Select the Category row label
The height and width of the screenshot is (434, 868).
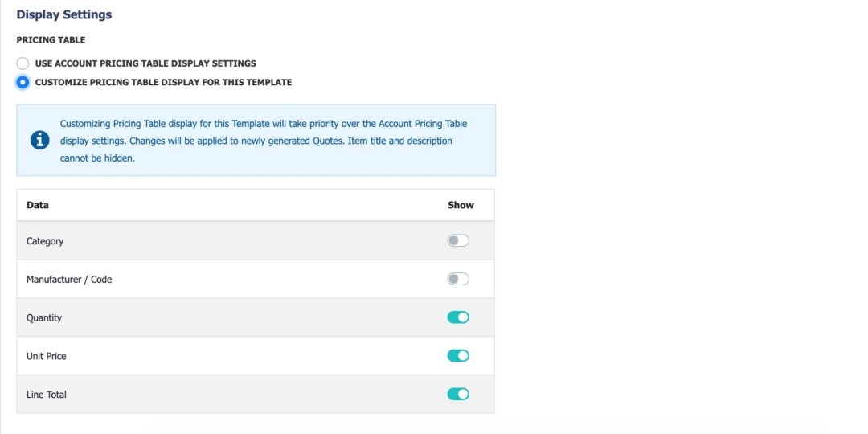coord(45,241)
